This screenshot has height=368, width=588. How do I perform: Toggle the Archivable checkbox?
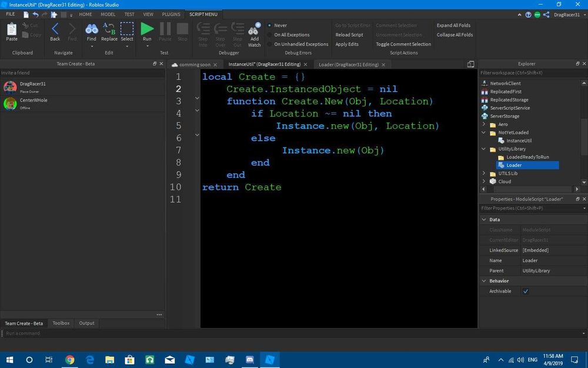(525, 291)
